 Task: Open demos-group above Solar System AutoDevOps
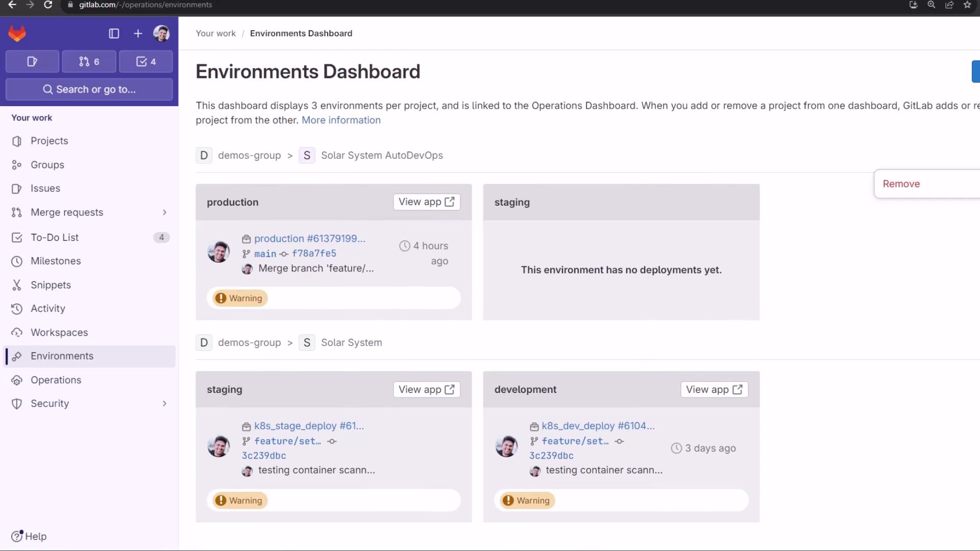249,156
